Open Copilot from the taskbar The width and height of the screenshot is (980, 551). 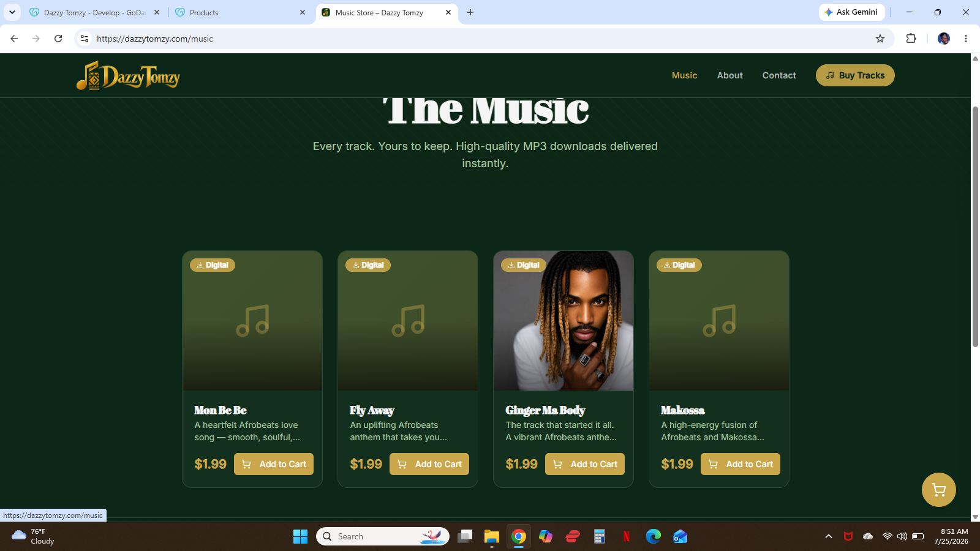pyautogui.click(x=546, y=536)
